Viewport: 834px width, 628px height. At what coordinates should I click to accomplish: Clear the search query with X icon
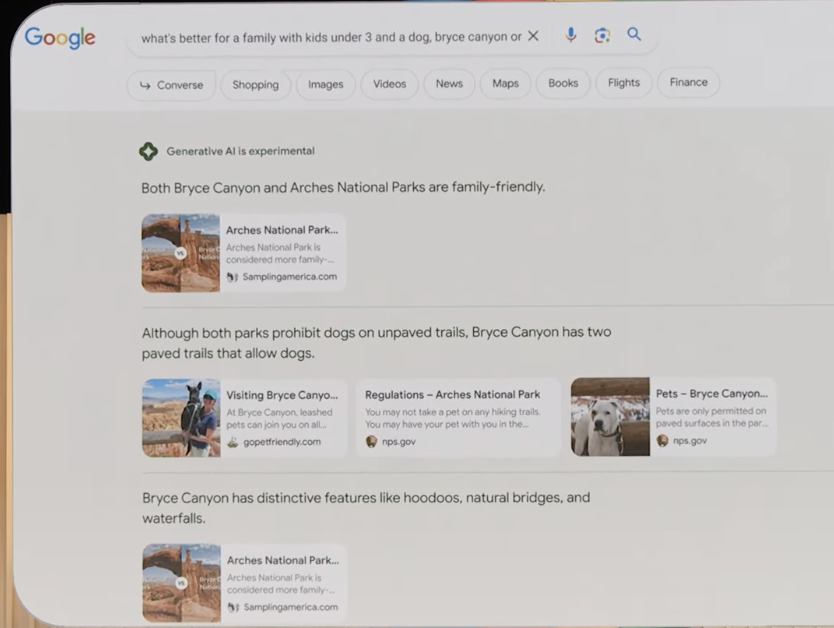tap(533, 36)
